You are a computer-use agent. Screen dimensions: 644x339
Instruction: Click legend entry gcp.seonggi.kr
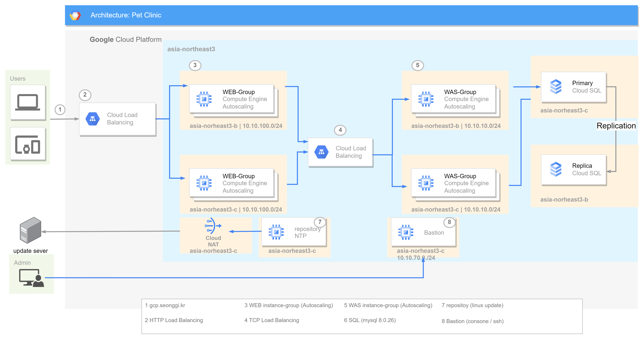165,305
